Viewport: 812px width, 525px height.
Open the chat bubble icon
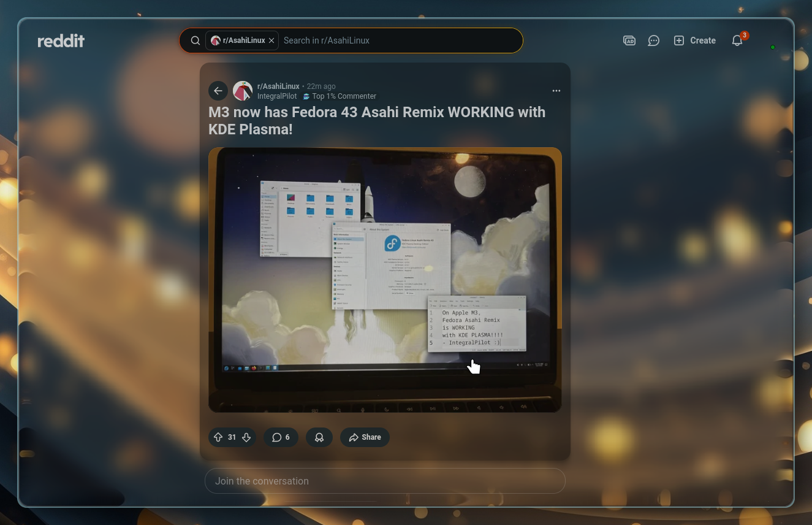click(654, 40)
